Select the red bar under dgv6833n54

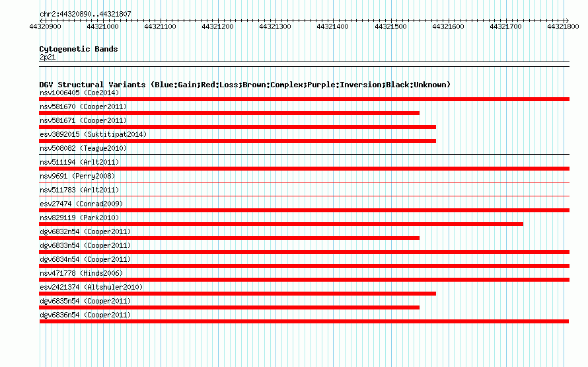tap(304, 252)
